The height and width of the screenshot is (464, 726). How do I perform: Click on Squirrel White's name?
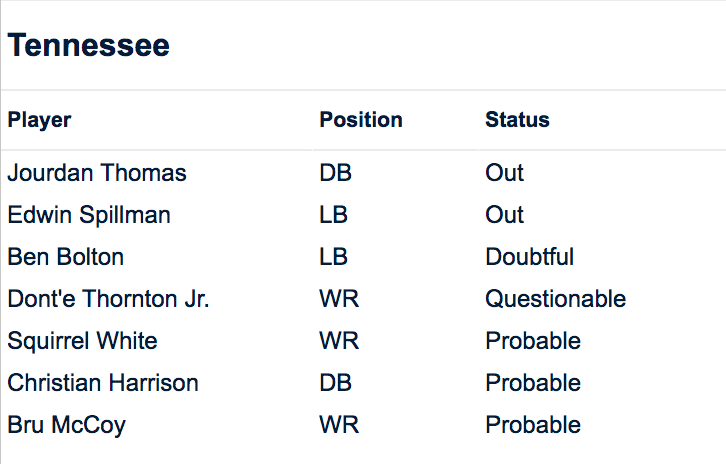pos(82,341)
